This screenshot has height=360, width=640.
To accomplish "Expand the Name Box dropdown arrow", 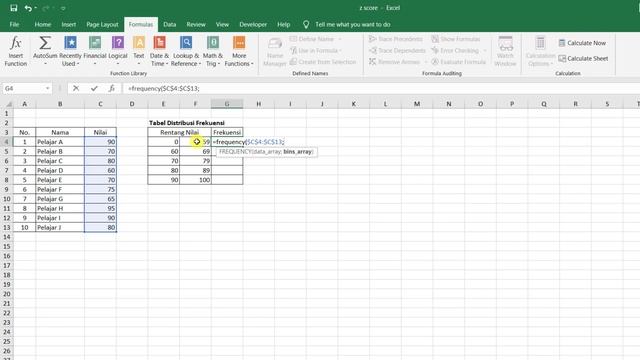I will [x=48, y=89].
